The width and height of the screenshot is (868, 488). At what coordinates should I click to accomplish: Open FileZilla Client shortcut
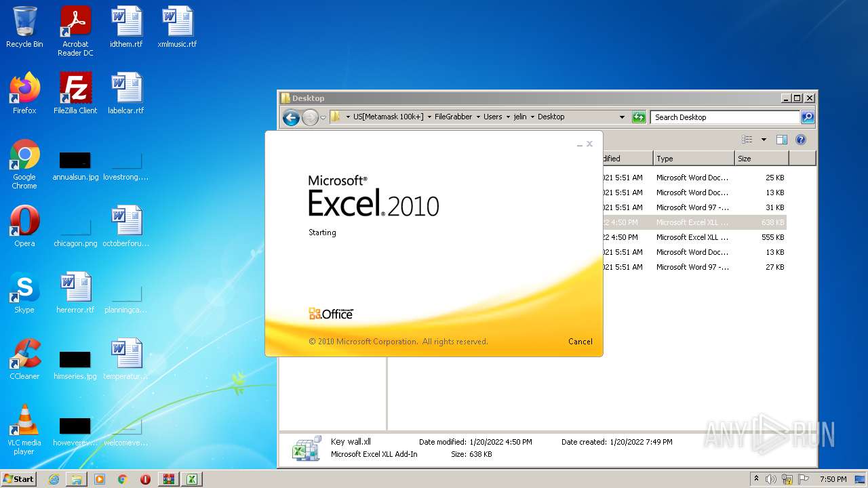click(x=75, y=94)
